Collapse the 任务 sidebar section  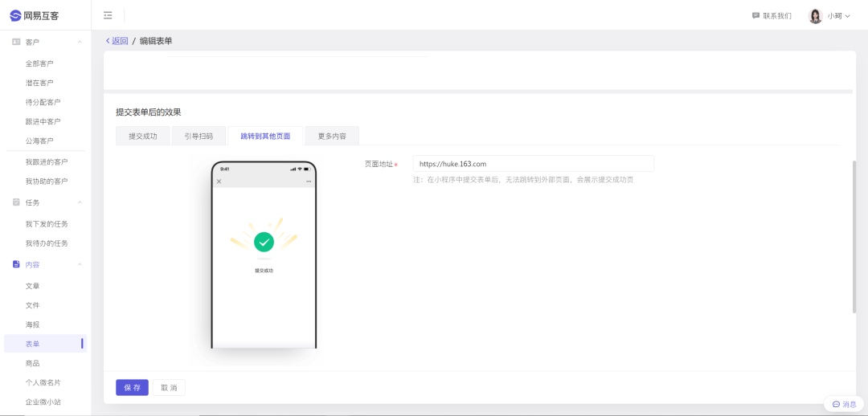[79, 202]
